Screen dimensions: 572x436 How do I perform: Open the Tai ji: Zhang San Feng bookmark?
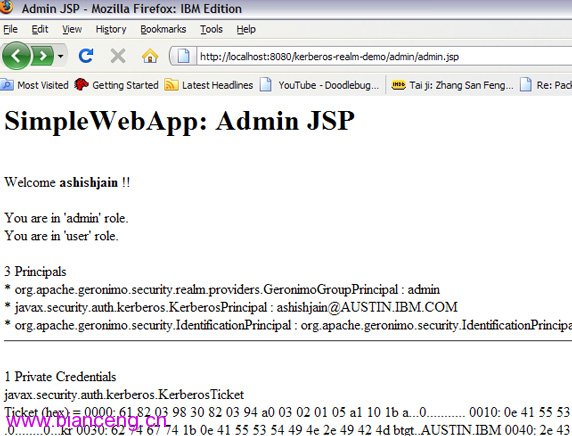click(452, 85)
